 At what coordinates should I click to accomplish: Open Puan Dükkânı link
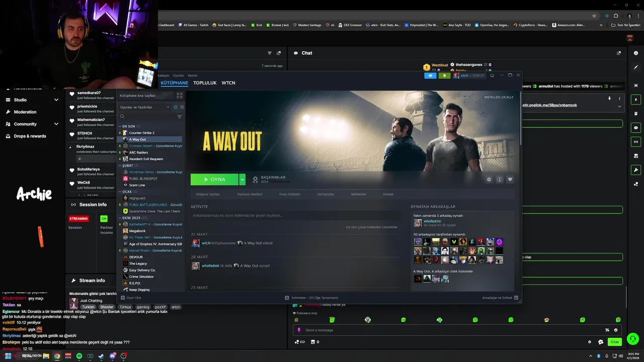[x=290, y=194]
